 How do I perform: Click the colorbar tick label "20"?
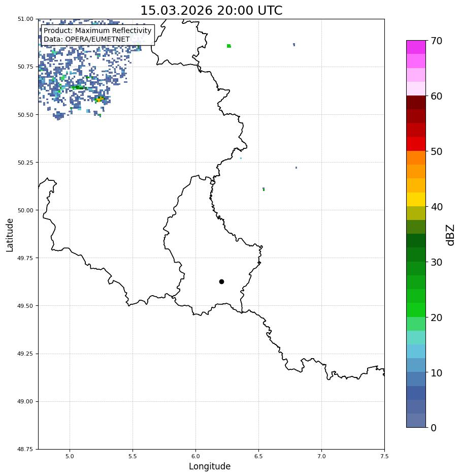(437, 318)
